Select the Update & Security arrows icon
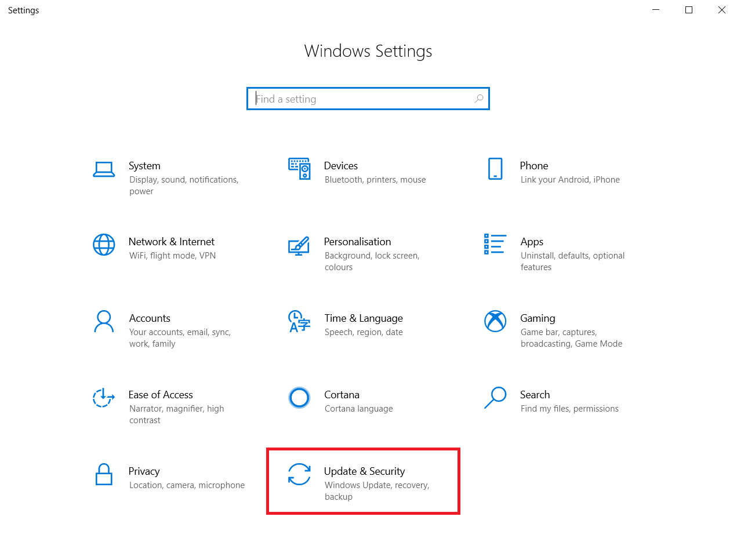Viewport: 737px width, 560px height. (x=299, y=474)
